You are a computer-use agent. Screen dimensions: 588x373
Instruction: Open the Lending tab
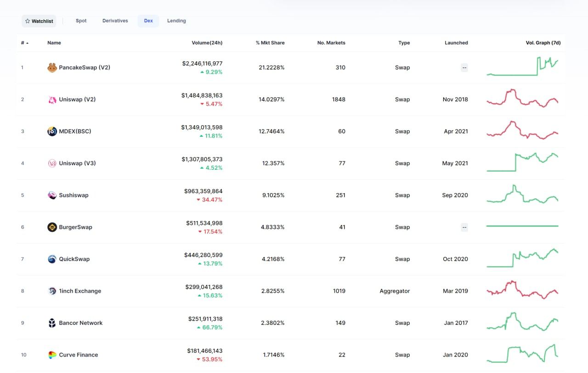click(176, 21)
